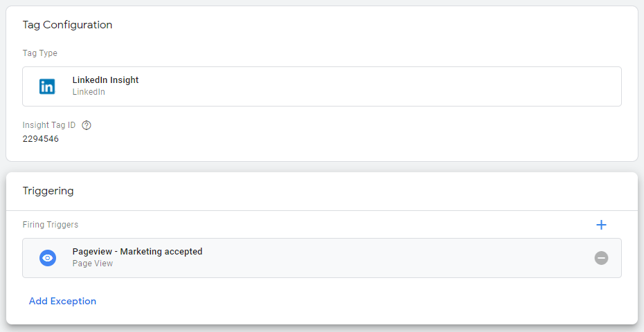Viewport: 644px width, 332px height.
Task: Click the Add Exception link
Action: tap(62, 301)
